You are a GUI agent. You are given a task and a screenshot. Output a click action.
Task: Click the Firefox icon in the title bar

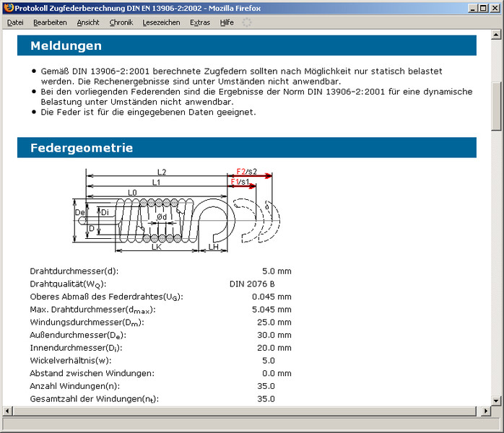(9, 8)
